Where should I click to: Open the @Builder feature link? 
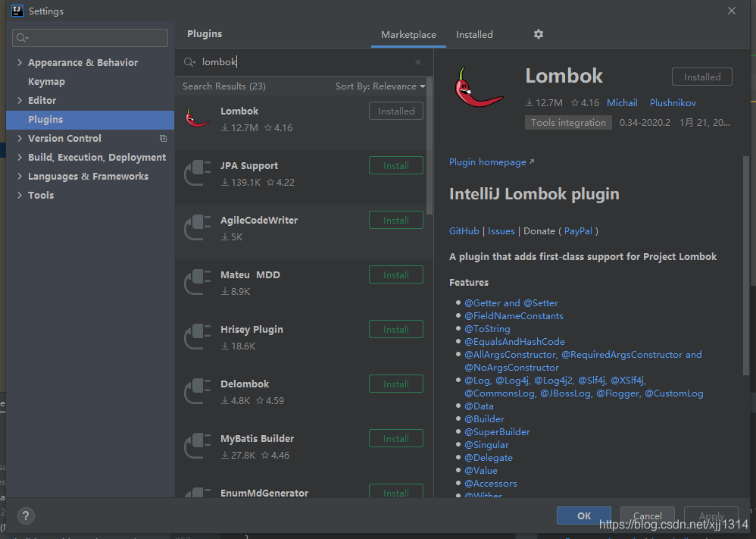pos(484,419)
